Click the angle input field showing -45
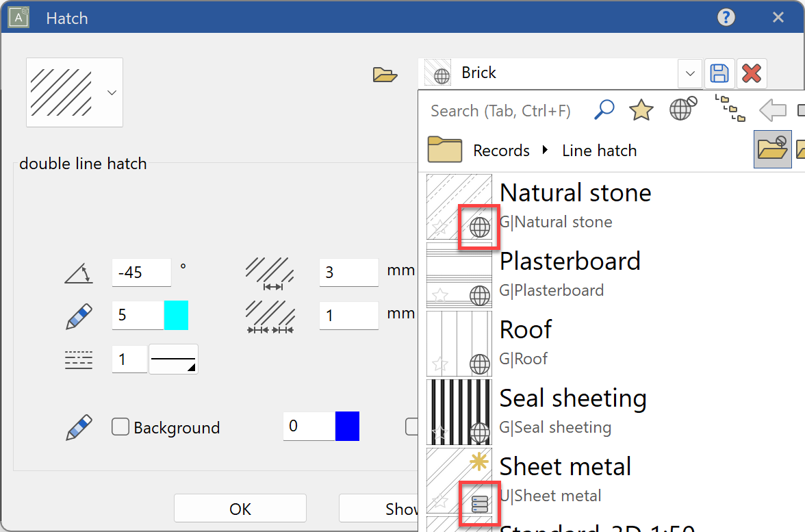The height and width of the screenshot is (532, 805). click(x=141, y=273)
